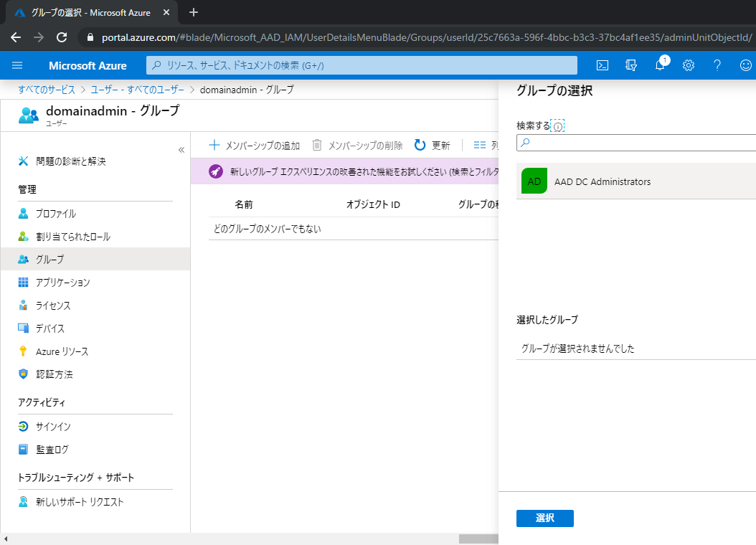Go back in the browser

point(16,37)
